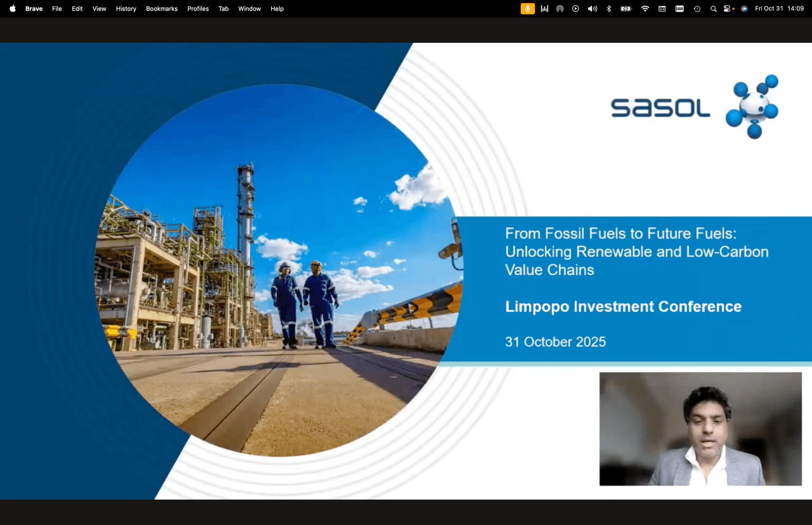
Task: Mute sound via the speaker icon
Action: (x=592, y=8)
